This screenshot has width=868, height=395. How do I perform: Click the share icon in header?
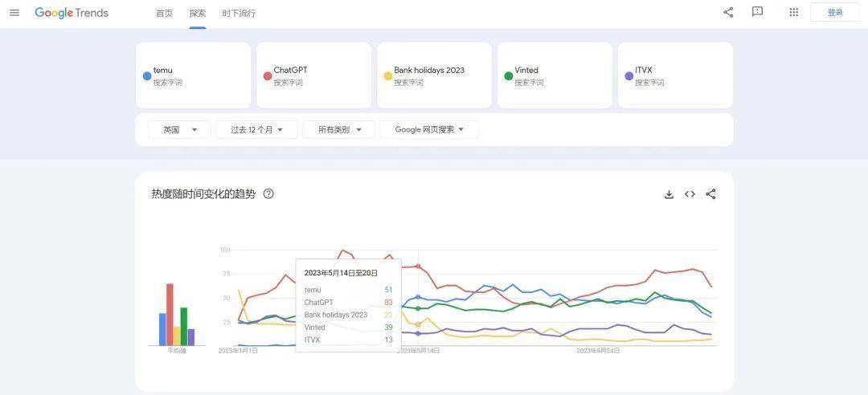tap(728, 12)
